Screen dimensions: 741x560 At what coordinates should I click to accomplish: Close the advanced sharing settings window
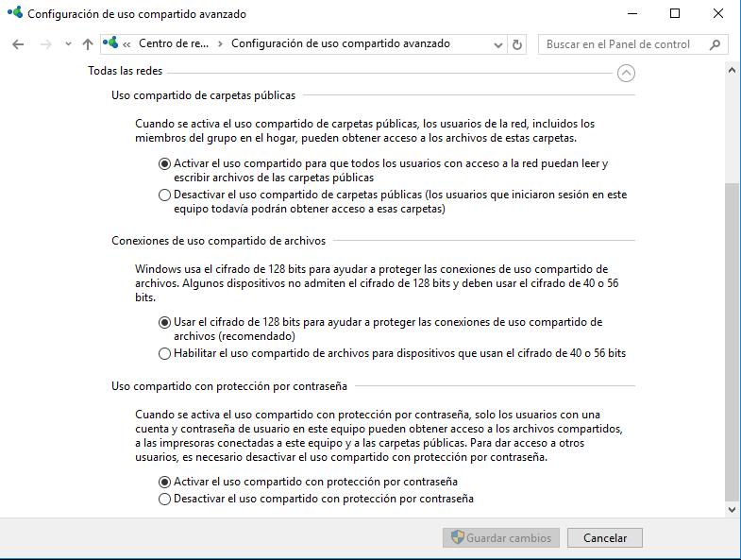coord(718,13)
